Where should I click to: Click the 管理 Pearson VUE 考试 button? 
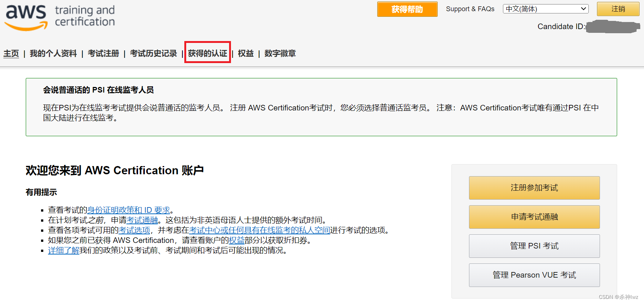[x=534, y=275]
